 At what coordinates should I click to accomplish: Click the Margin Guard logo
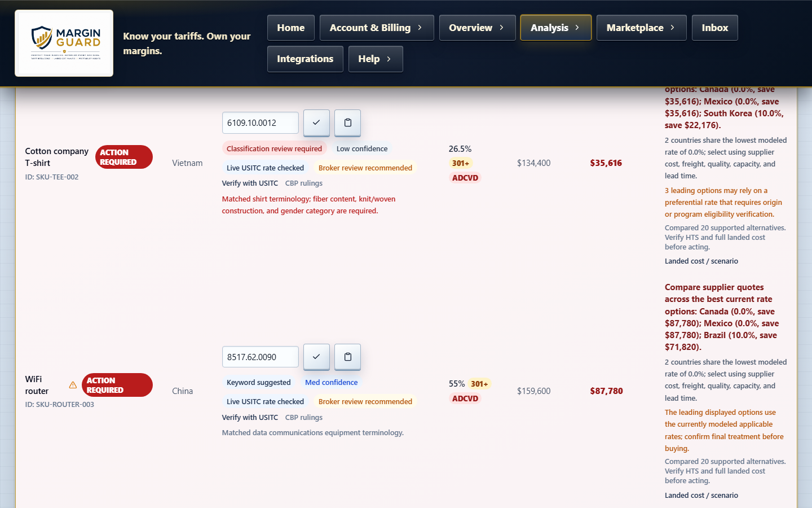pos(64,43)
